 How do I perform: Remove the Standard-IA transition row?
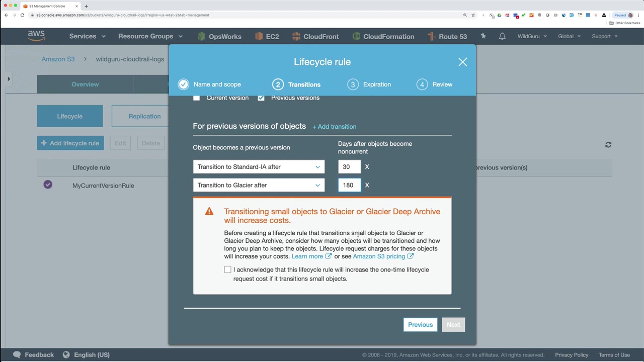pos(367,167)
